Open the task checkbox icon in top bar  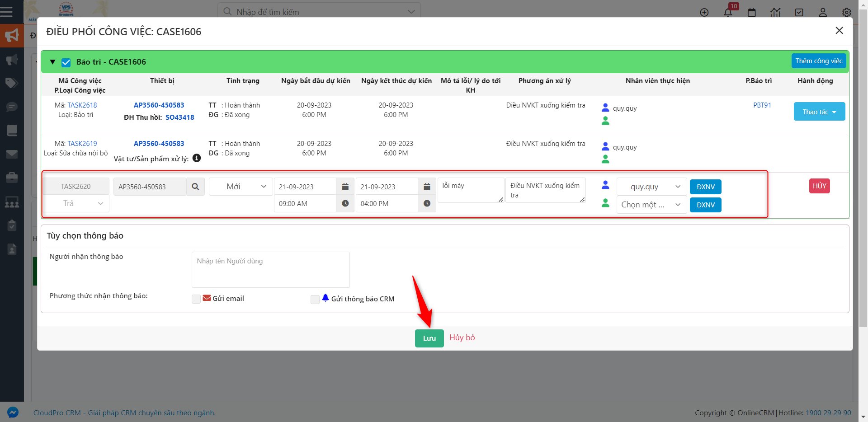click(799, 12)
